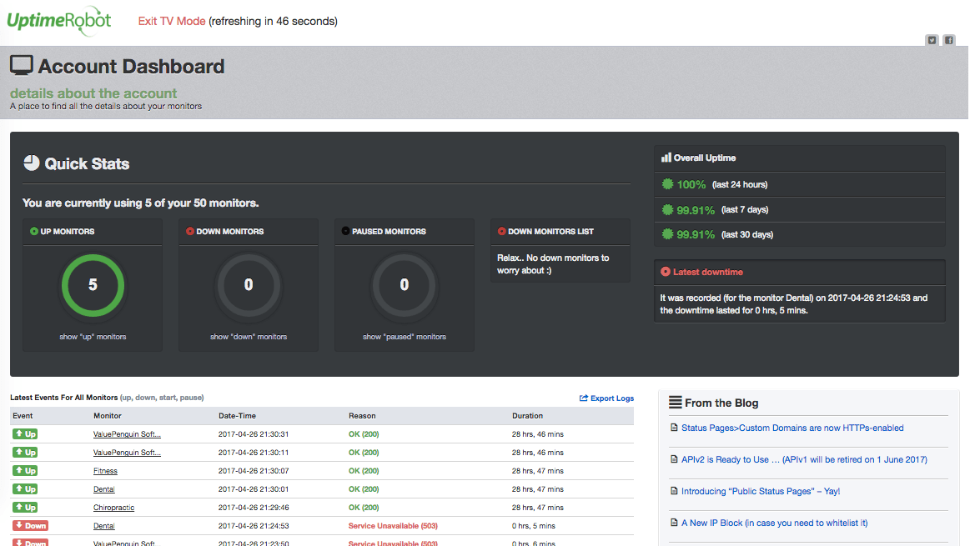Click the paused monitors count circle
980x546 pixels.
click(x=405, y=285)
